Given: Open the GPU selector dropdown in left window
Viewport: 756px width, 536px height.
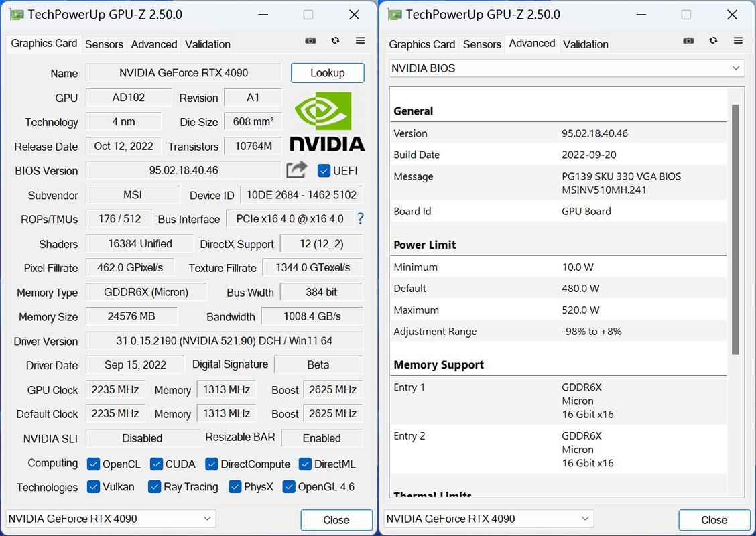Looking at the screenshot, I should (111, 519).
